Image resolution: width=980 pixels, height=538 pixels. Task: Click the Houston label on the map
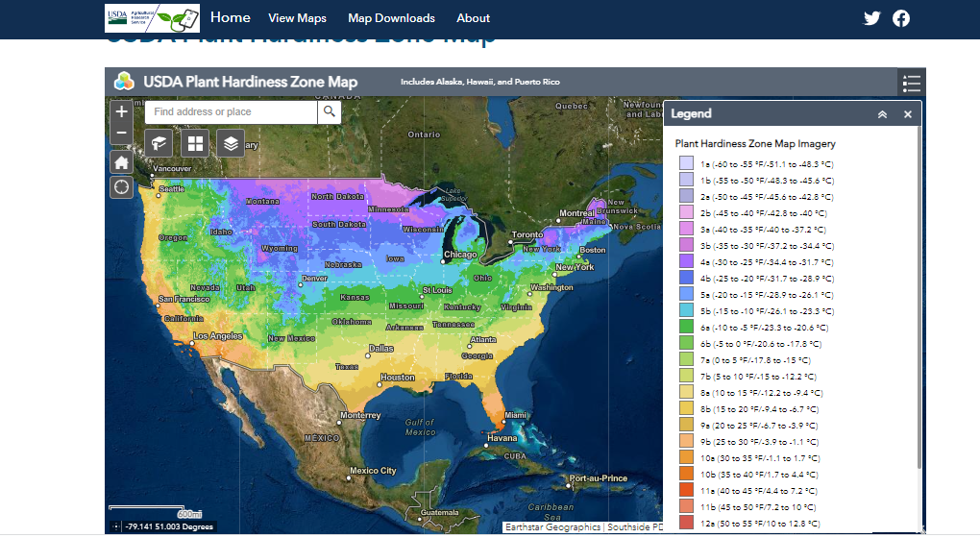coord(398,378)
